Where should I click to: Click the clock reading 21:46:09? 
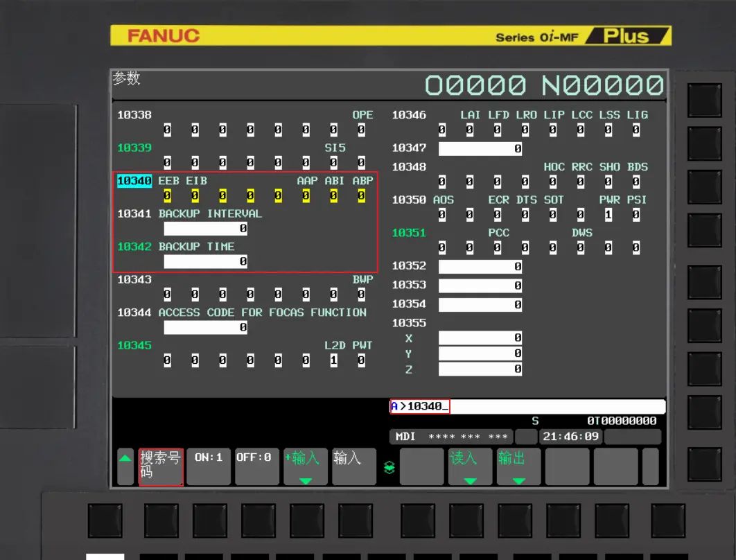[x=571, y=437]
